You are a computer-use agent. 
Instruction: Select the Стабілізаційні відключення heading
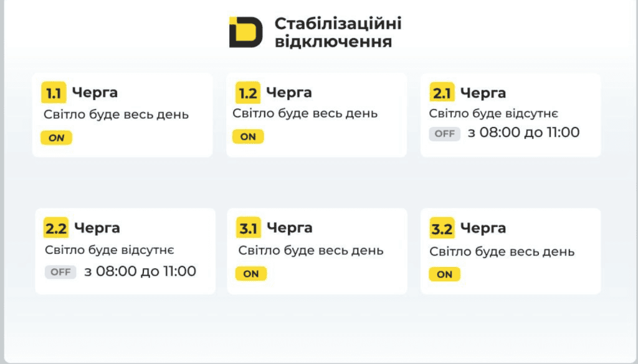(338, 32)
